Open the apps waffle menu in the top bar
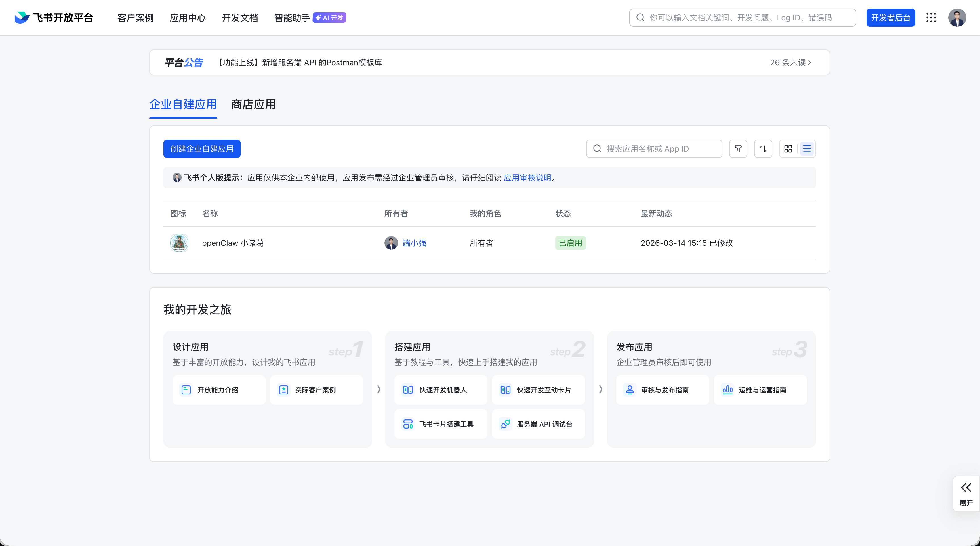Viewport: 980px width, 546px height. point(931,18)
